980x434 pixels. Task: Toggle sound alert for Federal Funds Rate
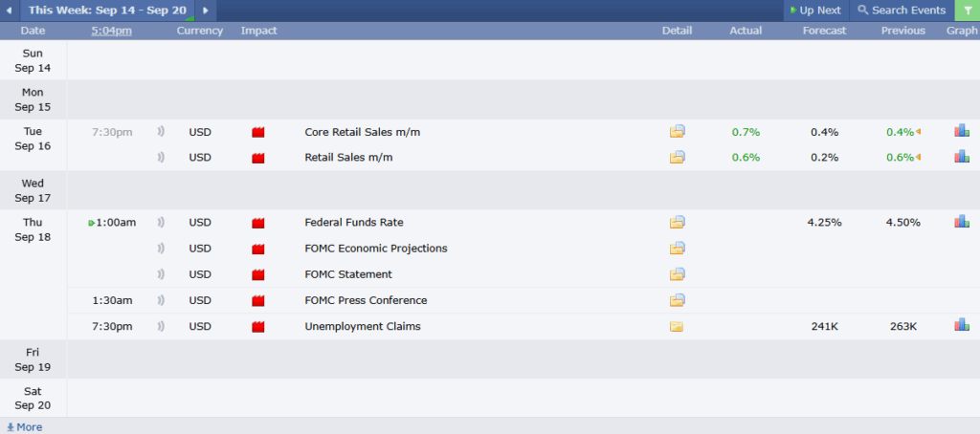[x=161, y=222]
